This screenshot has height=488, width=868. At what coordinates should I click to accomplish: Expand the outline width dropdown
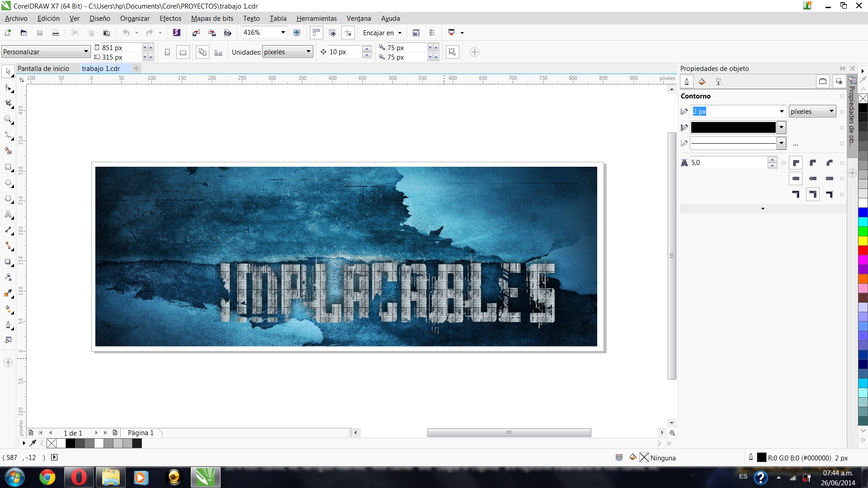(781, 112)
